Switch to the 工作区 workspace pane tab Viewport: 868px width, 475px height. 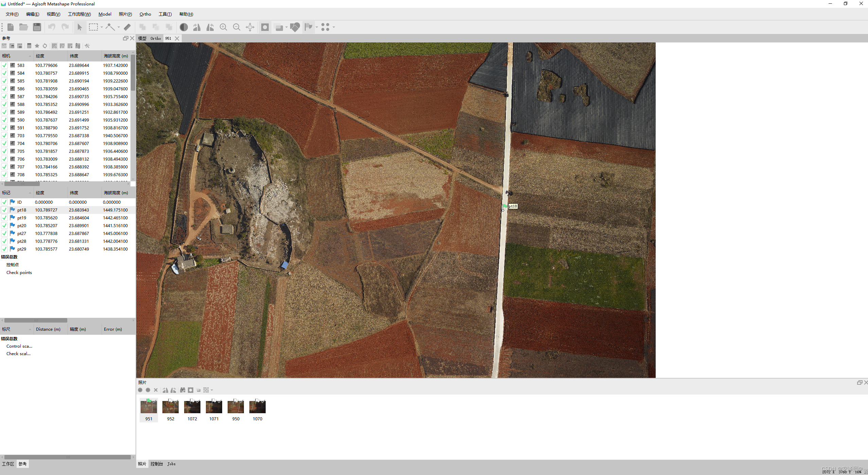click(x=8, y=464)
